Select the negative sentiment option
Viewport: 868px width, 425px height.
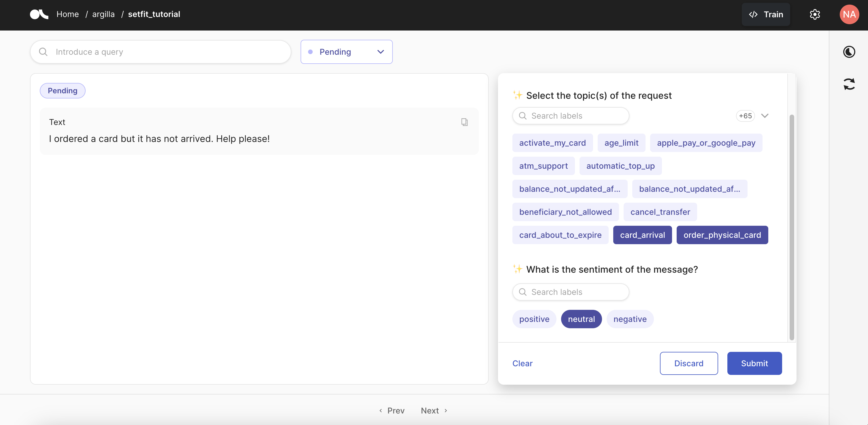click(x=630, y=319)
